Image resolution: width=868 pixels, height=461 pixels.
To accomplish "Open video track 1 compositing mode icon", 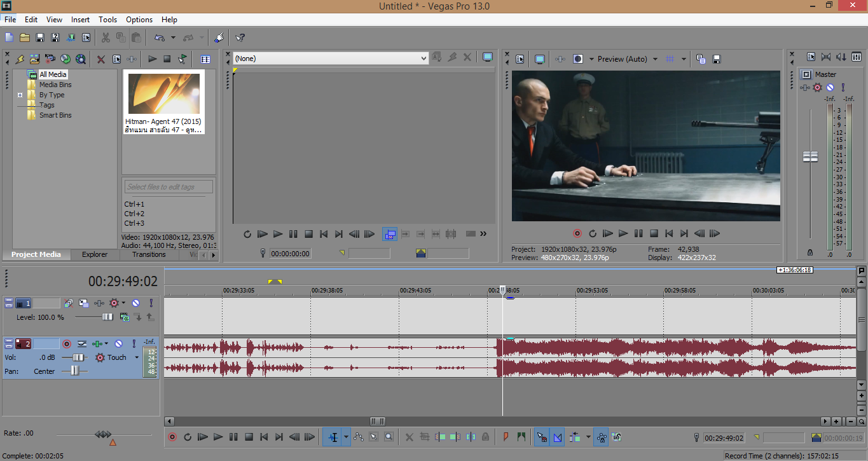I will click(x=125, y=317).
